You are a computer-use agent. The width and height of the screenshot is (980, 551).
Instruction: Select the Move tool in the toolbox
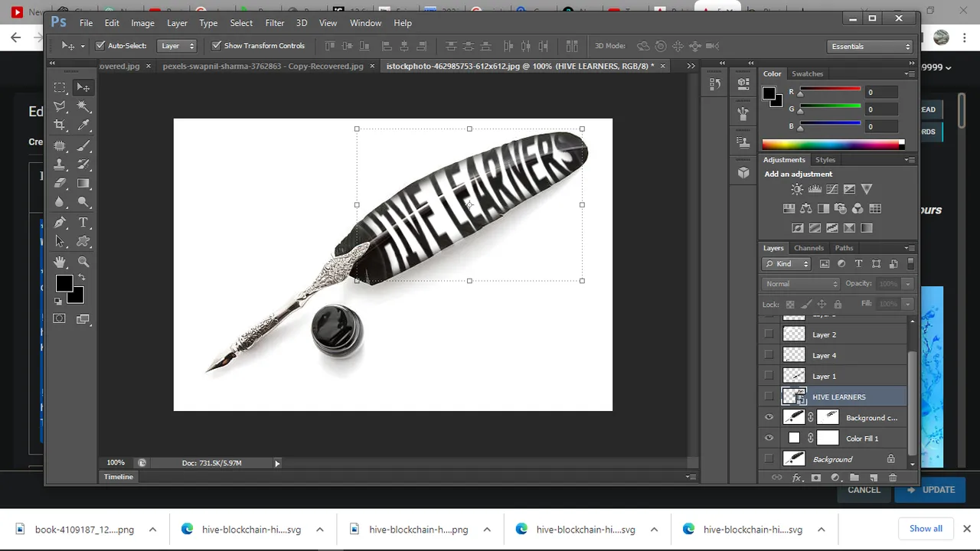83,87
